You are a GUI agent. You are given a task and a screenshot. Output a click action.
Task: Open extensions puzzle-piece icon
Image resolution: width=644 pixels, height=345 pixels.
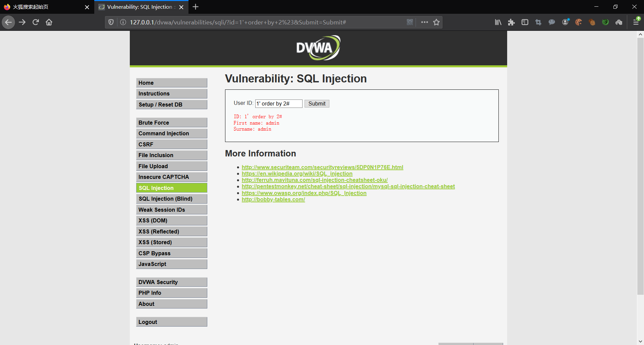pyautogui.click(x=512, y=22)
